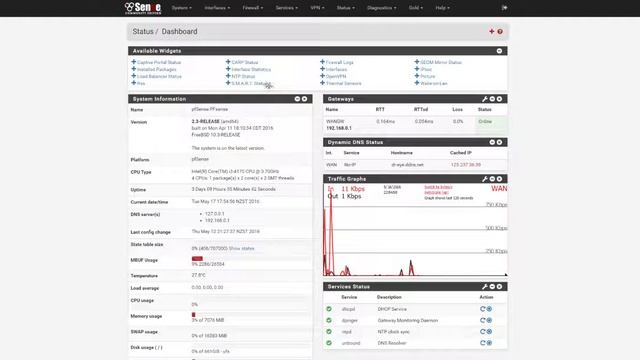Stop the ntpd service
Image resolution: width=640 pixels, height=360 pixels.
point(489,332)
